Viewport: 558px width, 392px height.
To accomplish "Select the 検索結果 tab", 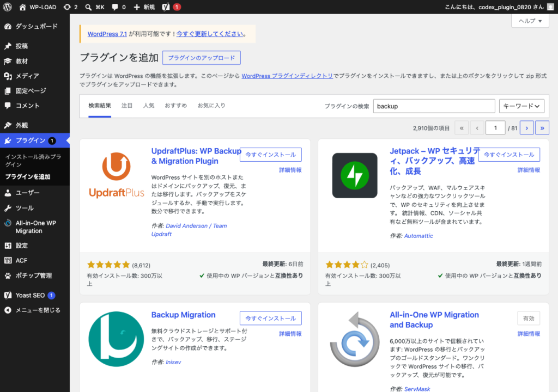I will click(x=100, y=106).
